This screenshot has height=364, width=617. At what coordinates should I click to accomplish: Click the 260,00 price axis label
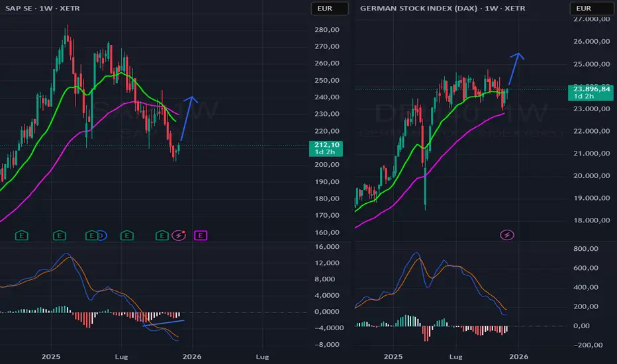coord(327,64)
